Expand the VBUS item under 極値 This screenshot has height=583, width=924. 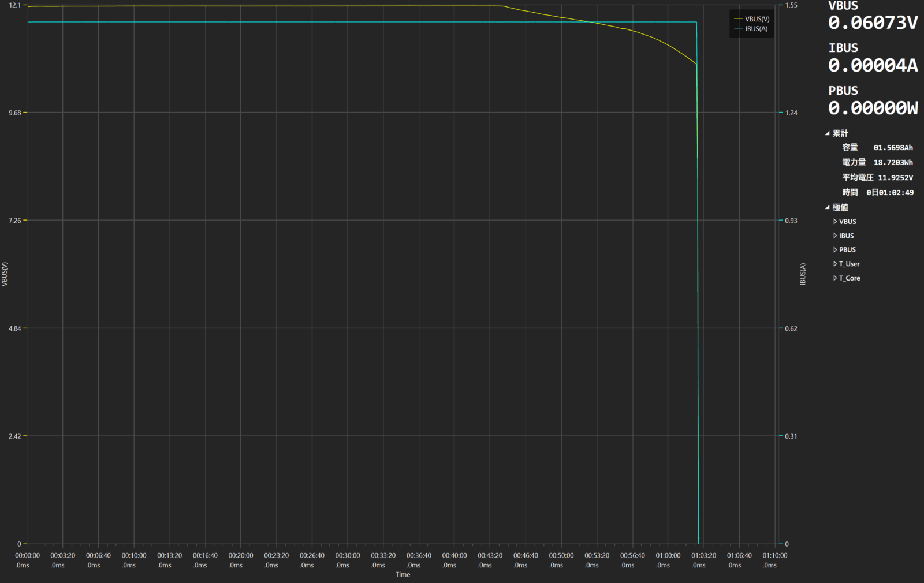(835, 222)
